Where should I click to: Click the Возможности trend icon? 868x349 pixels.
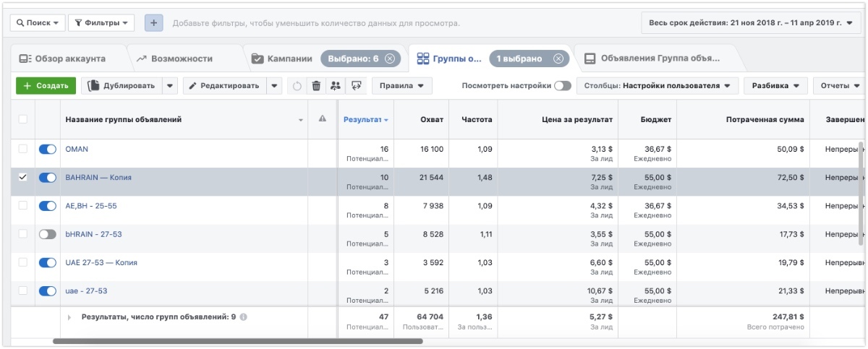pyautogui.click(x=142, y=59)
